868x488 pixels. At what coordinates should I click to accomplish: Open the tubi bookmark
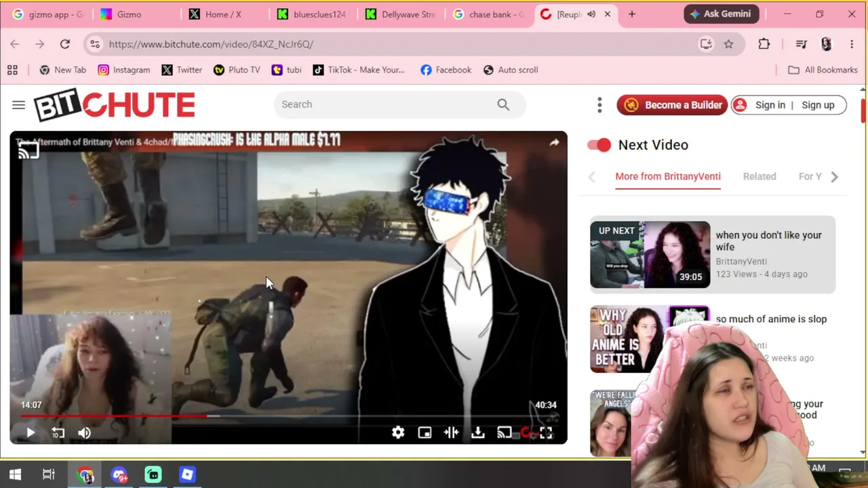pos(286,70)
